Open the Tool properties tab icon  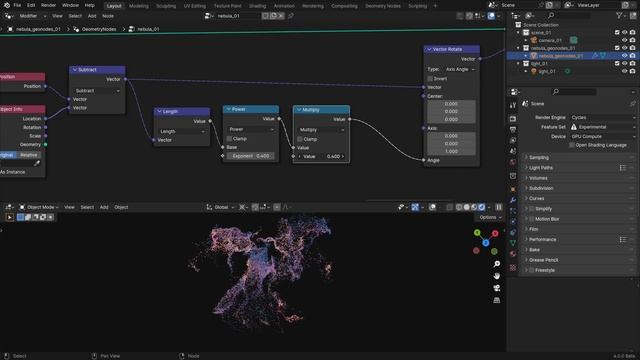pos(513,105)
